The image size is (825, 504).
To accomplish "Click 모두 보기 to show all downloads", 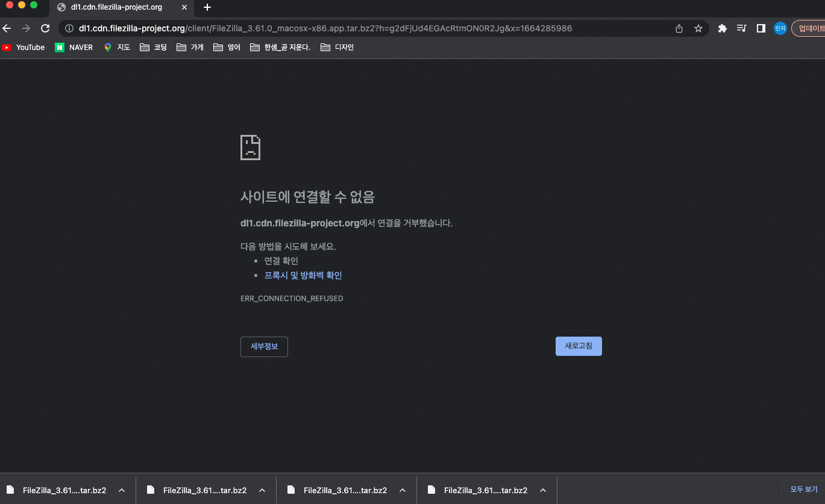I will point(803,490).
